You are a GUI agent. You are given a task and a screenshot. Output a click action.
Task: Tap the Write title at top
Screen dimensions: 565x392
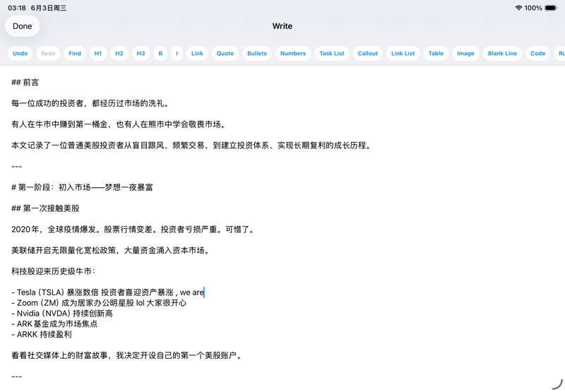(x=282, y=26)
